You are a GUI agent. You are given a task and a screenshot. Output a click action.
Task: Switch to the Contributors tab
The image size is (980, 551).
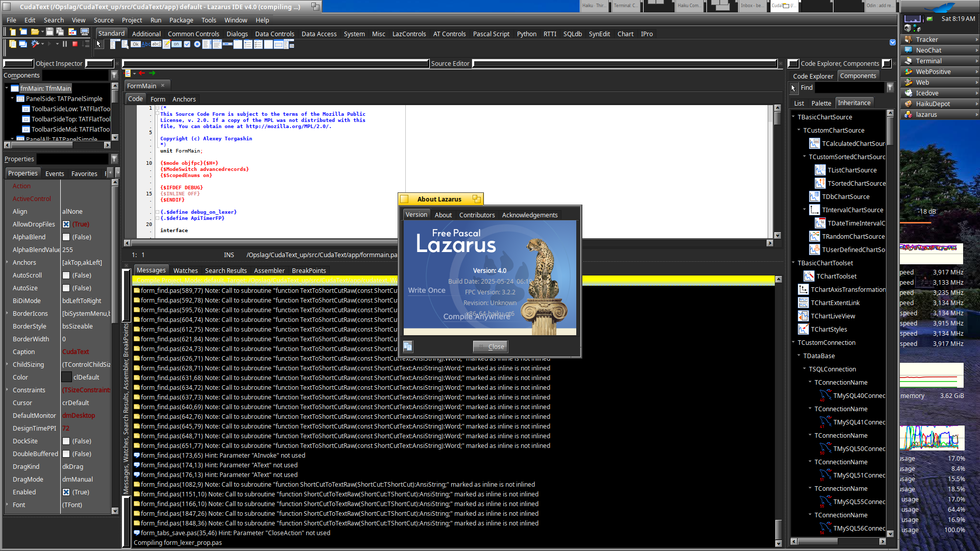(x=477, y=215)
